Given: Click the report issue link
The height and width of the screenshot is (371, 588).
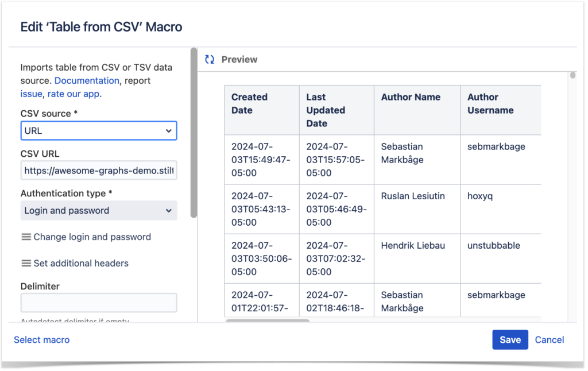Looking at the screenshot, I should coord(31,94).
